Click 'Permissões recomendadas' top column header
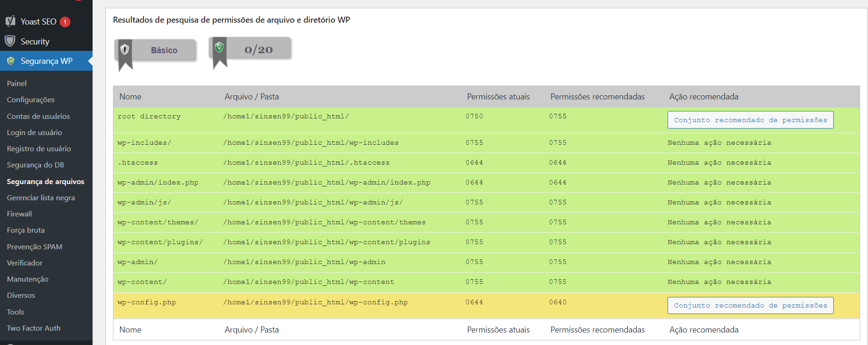The width and height of the screenshot is (868, 345). (x=598, y=97)
